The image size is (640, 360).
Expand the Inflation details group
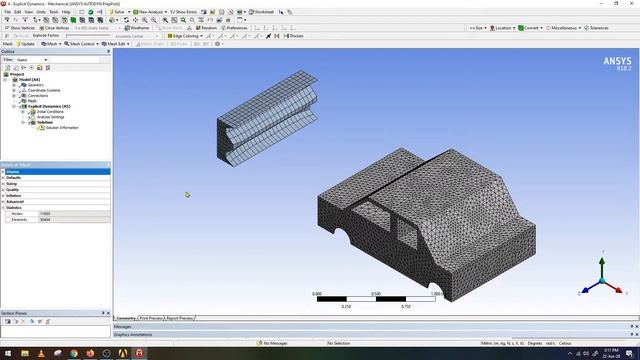point(3,196)
